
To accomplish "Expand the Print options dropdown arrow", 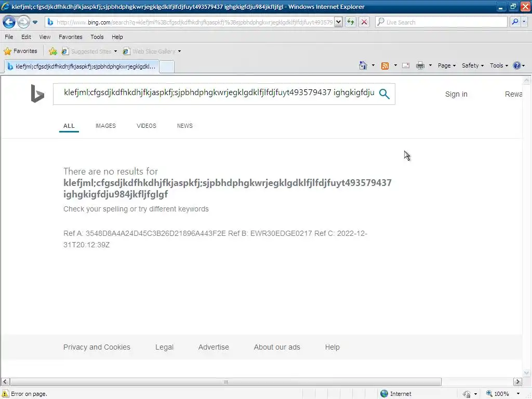I will point(430,65).
